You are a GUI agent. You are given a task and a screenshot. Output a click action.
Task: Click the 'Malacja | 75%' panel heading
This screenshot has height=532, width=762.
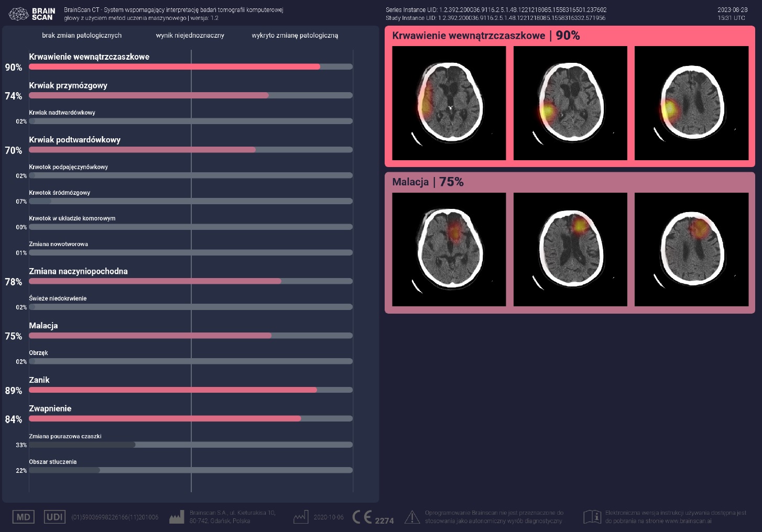(x=428, y=182)
